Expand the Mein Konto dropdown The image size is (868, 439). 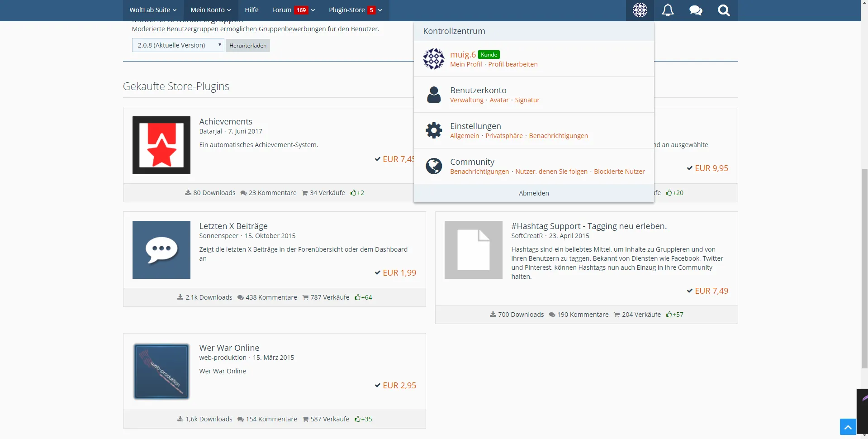point(210,10)
